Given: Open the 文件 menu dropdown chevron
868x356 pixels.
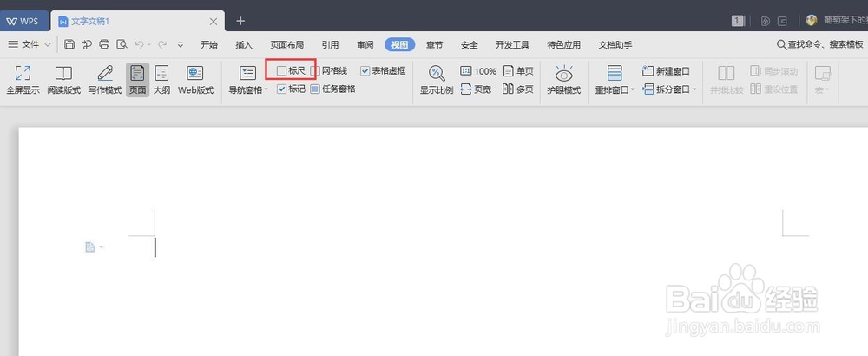Looking at the screenshot, I should [48, 45].
